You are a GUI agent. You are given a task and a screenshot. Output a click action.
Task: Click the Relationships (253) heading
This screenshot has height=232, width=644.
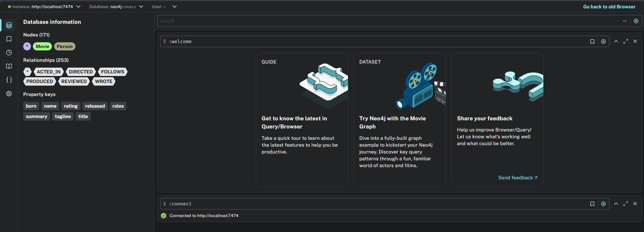pos(46,60)
